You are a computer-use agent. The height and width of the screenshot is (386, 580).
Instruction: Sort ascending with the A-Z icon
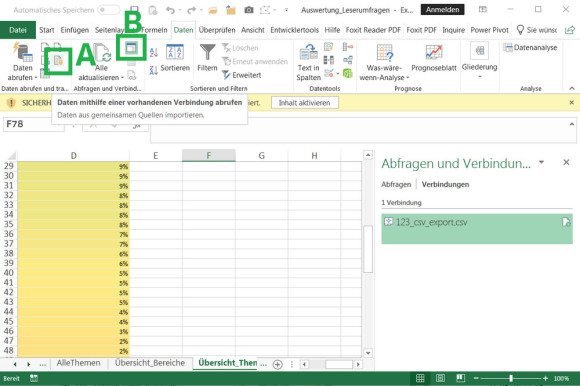point(154,52)
